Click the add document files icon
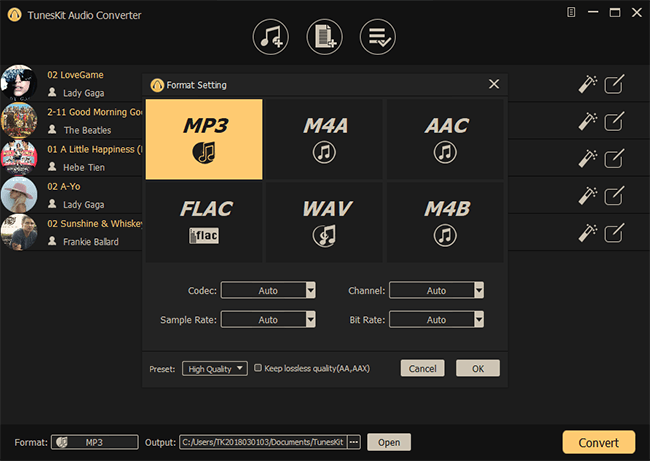Image resolution: width=650 pixels, height=461 pixels. pos(323,36)
